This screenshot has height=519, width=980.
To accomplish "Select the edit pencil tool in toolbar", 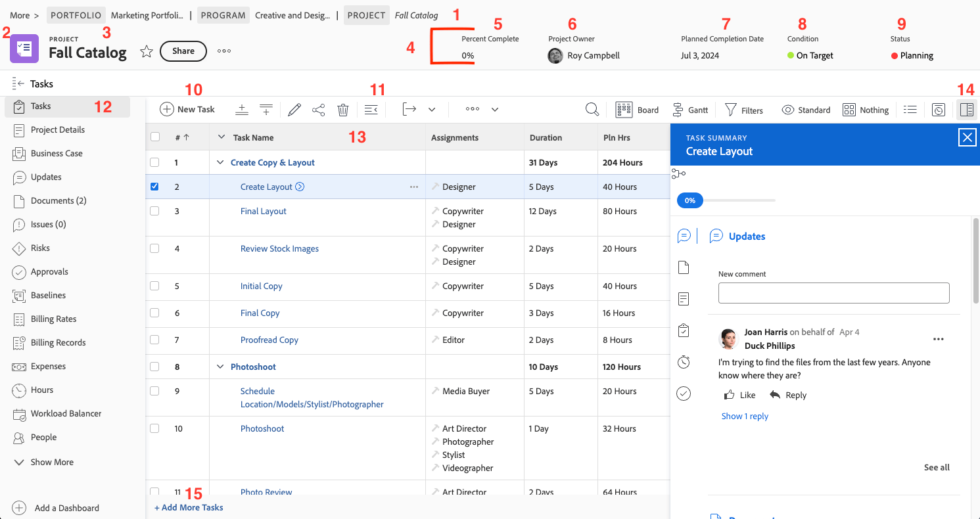I will pos(294,109).
